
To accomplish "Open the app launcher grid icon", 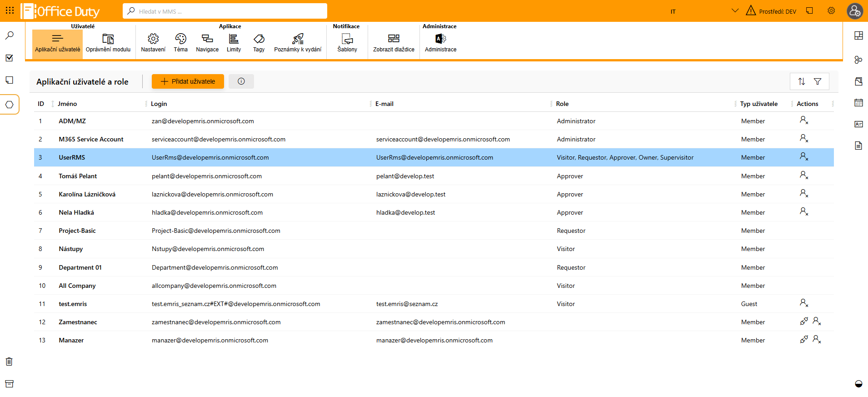I will [x=10, y=10].
